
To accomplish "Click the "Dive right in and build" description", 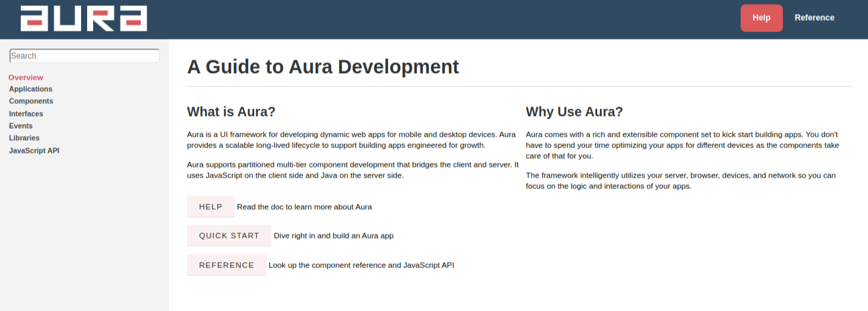I will click(x=333, y=236).
